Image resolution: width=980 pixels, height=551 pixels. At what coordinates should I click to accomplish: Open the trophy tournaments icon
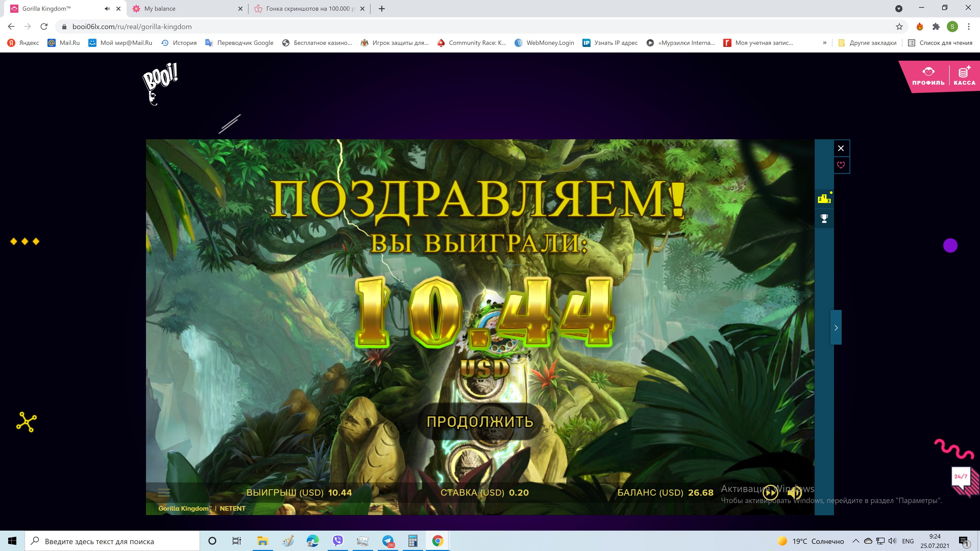coord(824,218)
